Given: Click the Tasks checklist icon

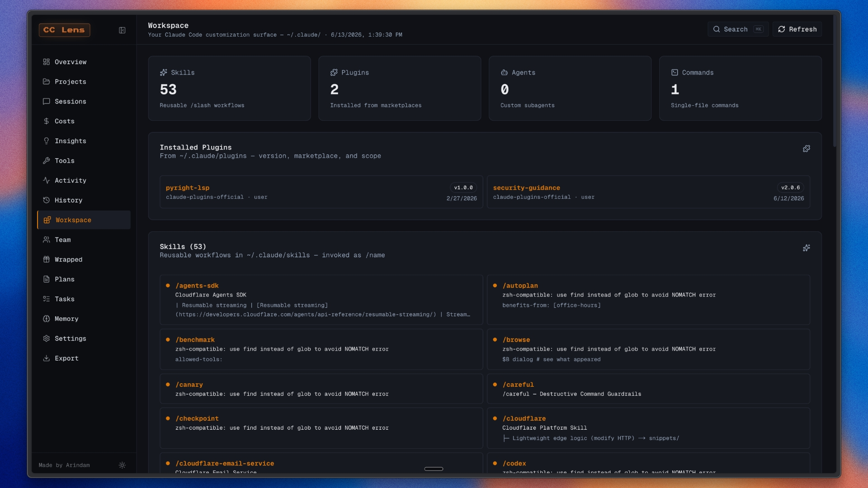Looking at the screenshot, I should pyautogui.click(x=46, y=299).
